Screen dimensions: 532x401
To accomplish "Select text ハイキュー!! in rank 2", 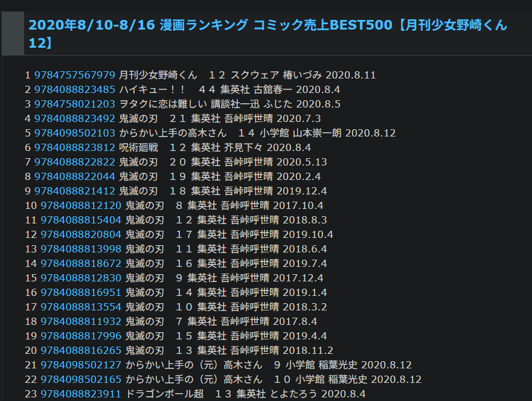I will (x=152, y=89).
